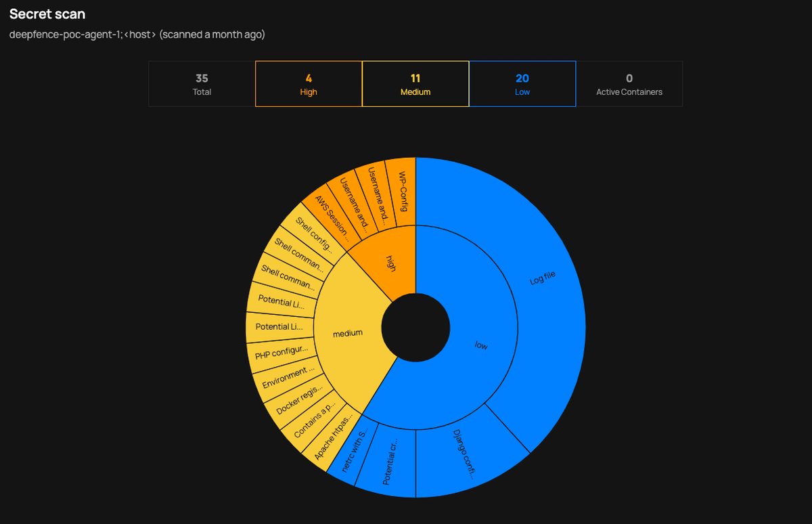Click the 'WP-Config' orange segment
Screen dimensions: 812x524
pos(401,192)
